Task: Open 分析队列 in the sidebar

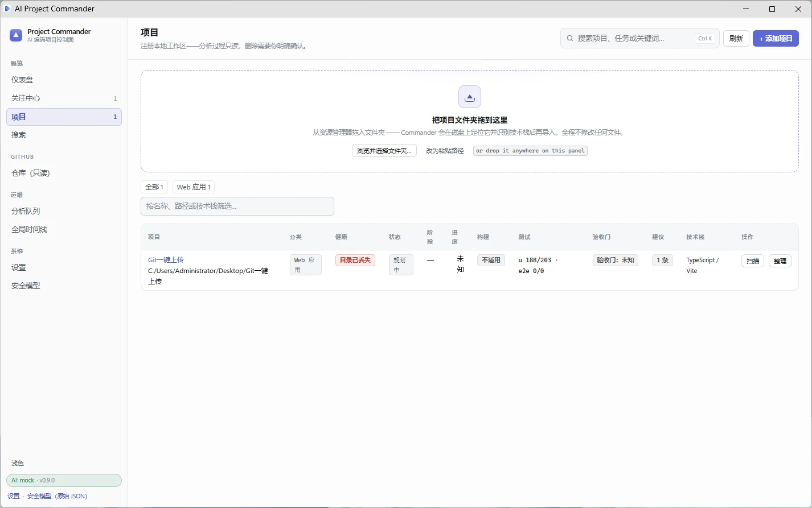Action: 64,211
